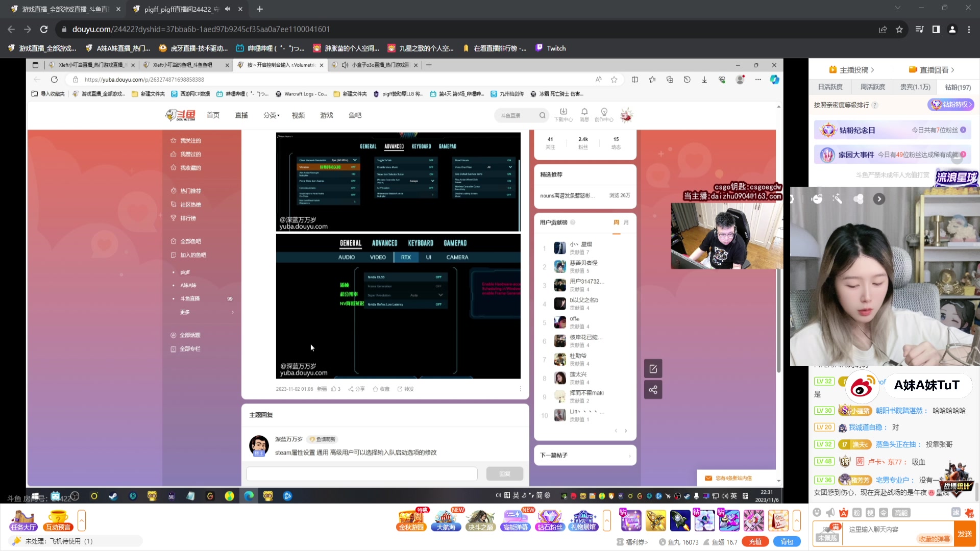Open the 礼物展馆 gift hall icon
Image resolution: width=980 pixels, height=551 pixels.
pos(584,520)
